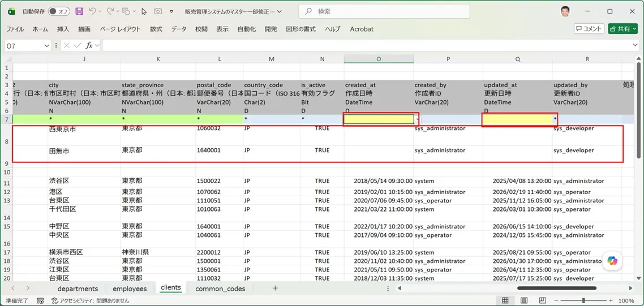The image size is (644, 306).
Task: Zoom in with the plus icon
Action: click(x=611, y=301)
